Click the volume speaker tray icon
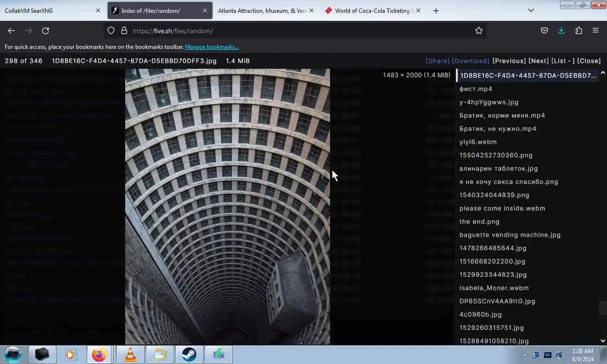This screenshot has width=607, height=364. 559,355
